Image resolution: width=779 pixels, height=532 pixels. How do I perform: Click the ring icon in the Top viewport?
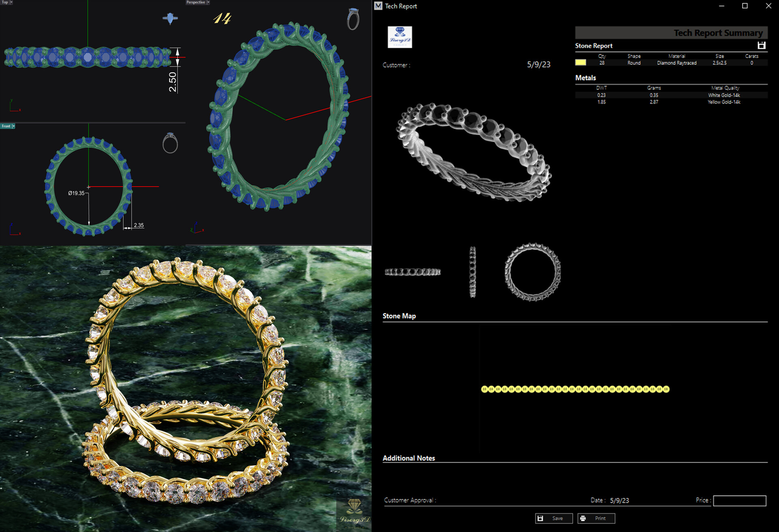point(171,18)
